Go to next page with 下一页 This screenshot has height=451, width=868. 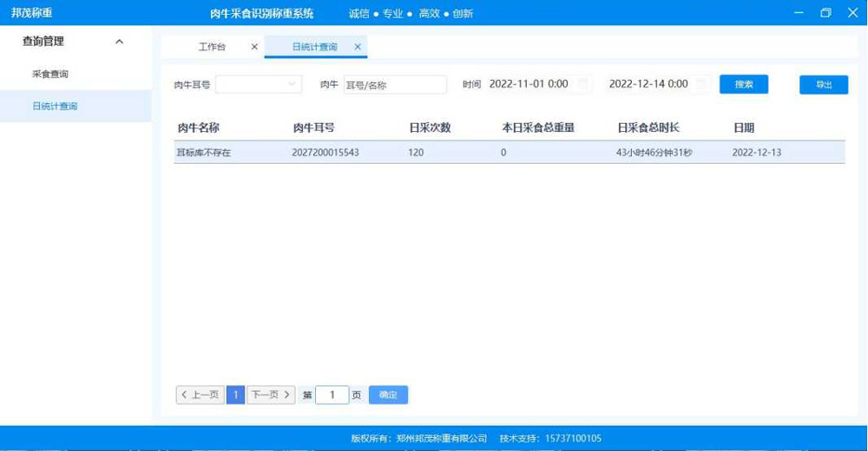pos(271,395)
